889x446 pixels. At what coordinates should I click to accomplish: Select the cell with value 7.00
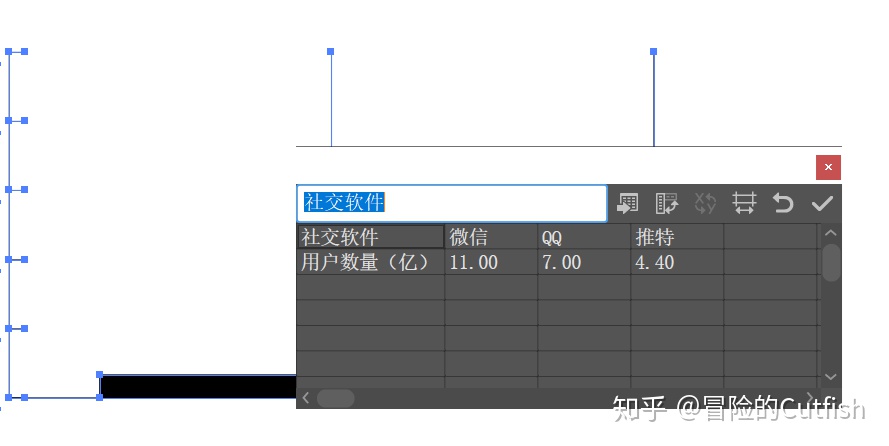[584, 262]
